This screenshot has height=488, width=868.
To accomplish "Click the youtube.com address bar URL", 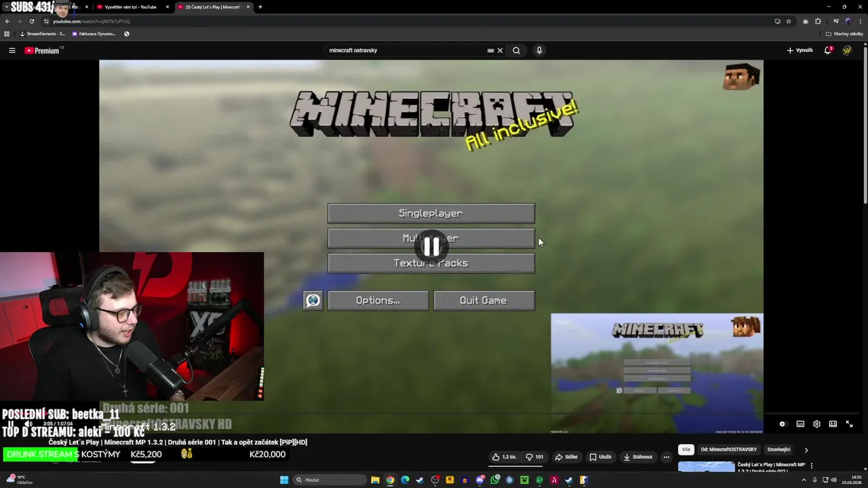I will coord(92,21).
